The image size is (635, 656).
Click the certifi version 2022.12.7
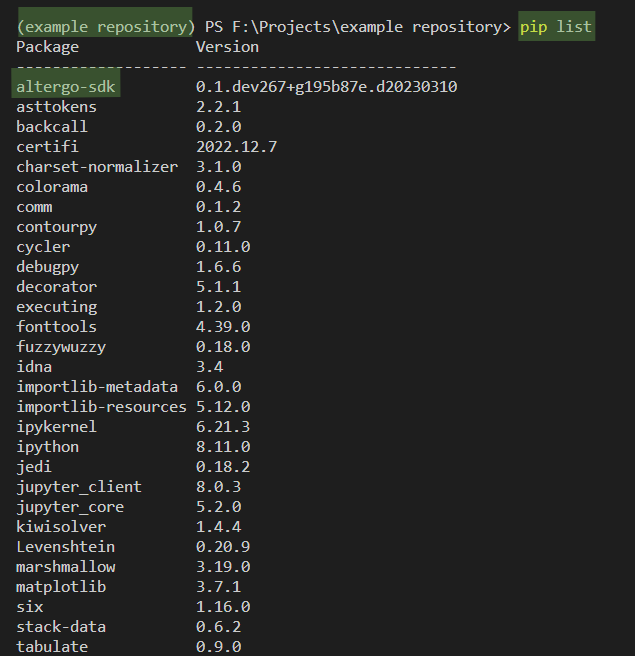[x=236, y=147]
